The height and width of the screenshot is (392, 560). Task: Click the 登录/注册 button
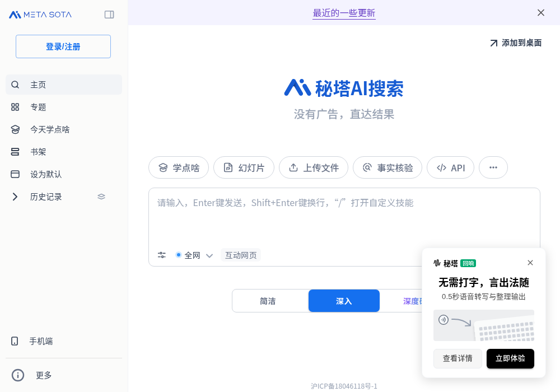(x=63, y=46)
